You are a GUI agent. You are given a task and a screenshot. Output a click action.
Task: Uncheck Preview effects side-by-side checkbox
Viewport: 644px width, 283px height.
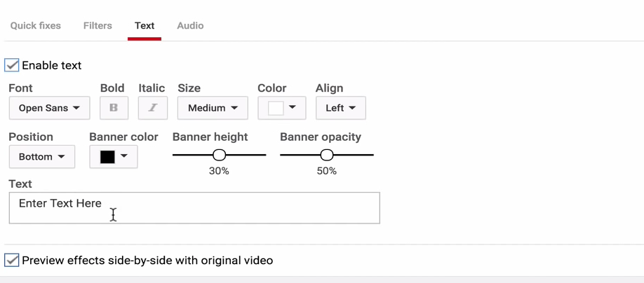click(x=11, y=260)
